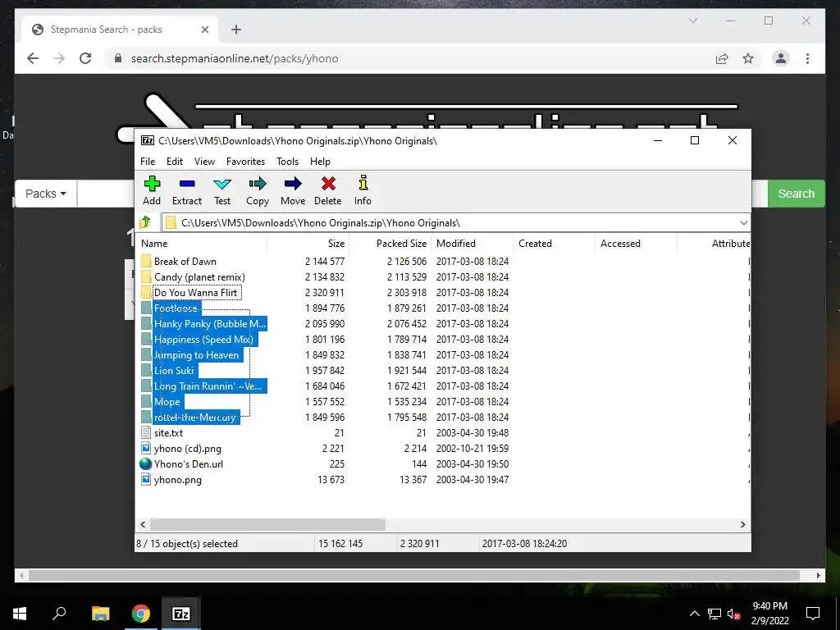This screenshot has width=840, height=630.
Task: Open the network tray icon
Action: [714, 614]
